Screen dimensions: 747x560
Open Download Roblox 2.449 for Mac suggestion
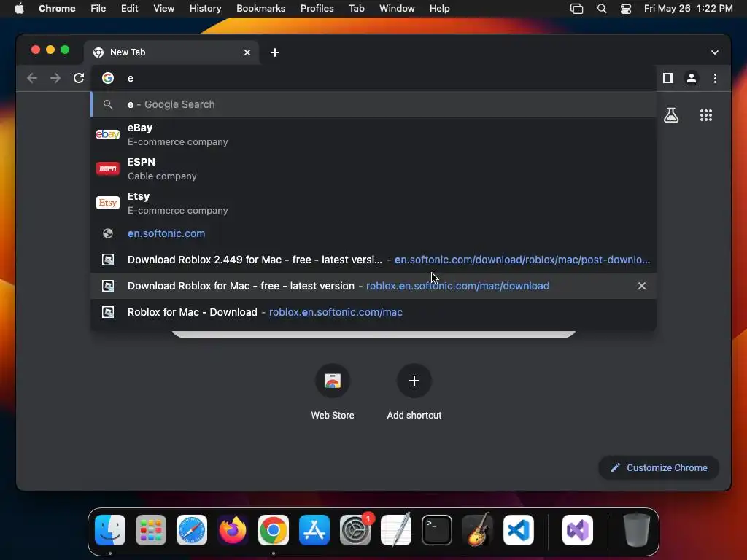pos(373,260)
